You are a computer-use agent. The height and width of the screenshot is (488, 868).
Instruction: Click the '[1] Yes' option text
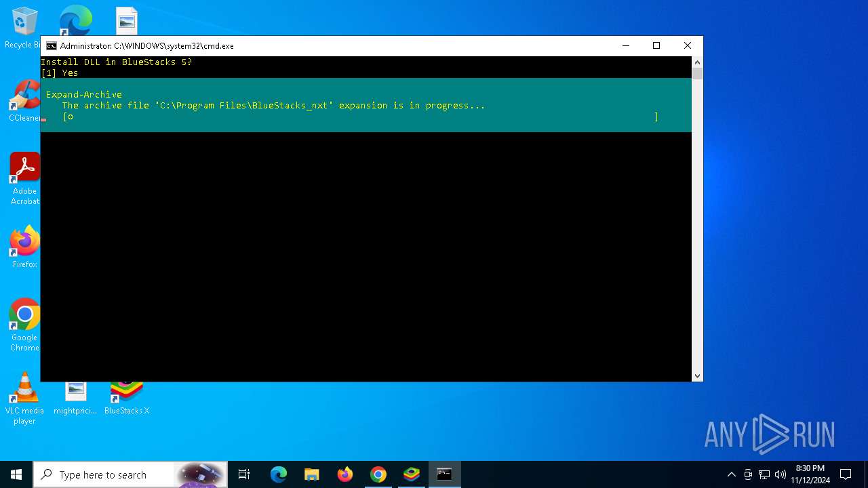coord(60,73)
